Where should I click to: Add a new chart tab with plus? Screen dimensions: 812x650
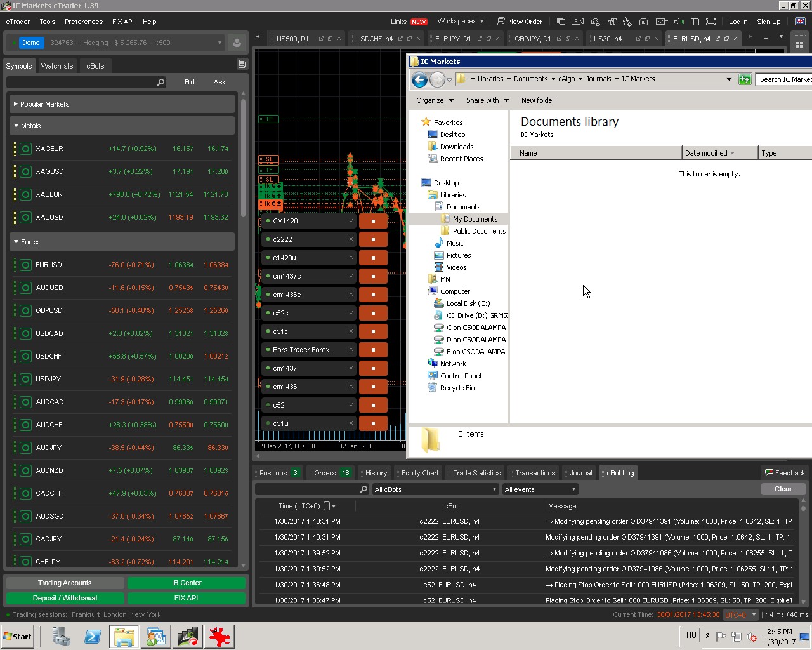766,38
